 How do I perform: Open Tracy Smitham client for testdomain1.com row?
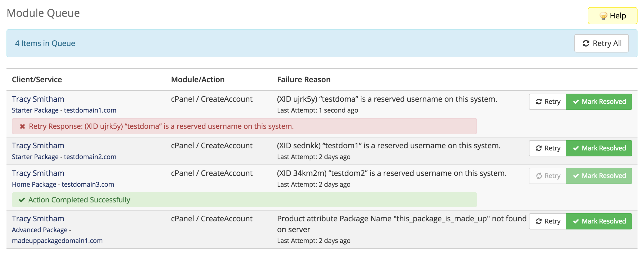[x=38, y=99]
